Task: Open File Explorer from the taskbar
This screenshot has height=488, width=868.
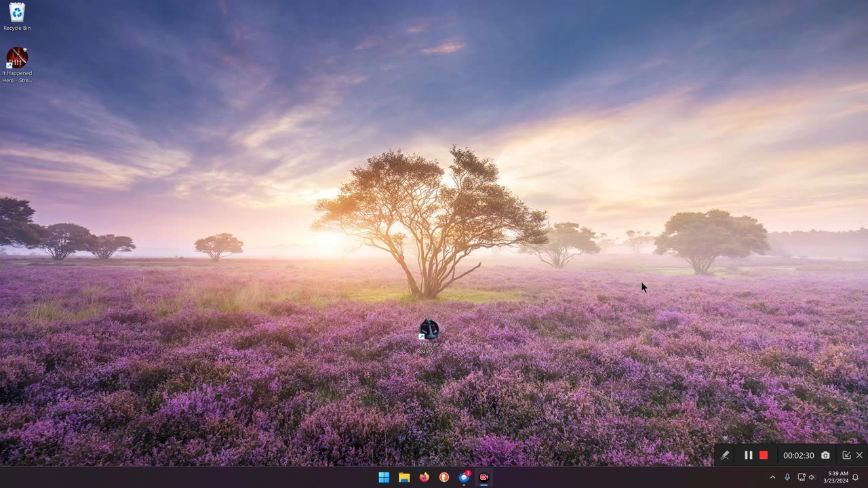Action: tap(404, 477)
